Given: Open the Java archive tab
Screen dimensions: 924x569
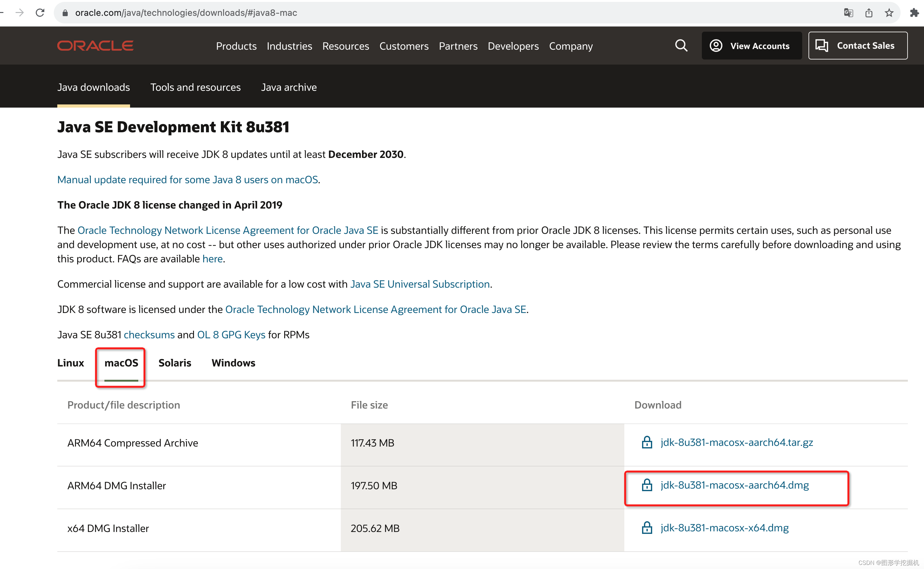Looking at the screenshot, I should [289, 87].
